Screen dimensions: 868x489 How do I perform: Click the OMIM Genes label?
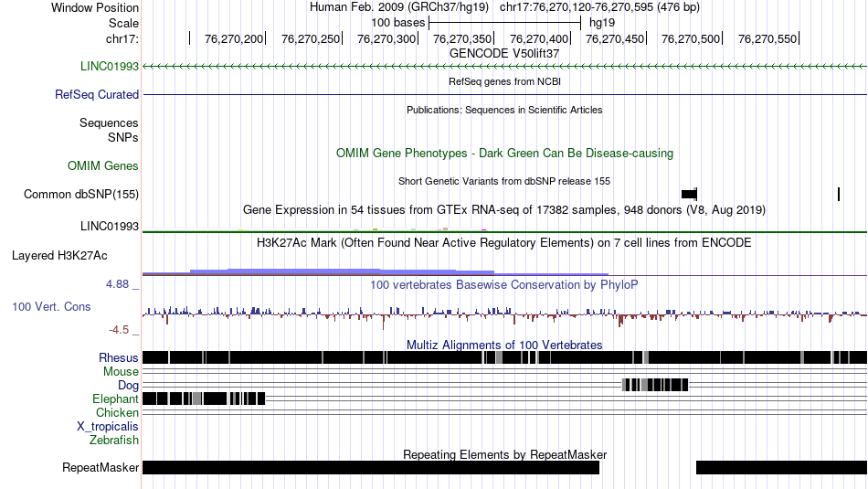(103, 166)
